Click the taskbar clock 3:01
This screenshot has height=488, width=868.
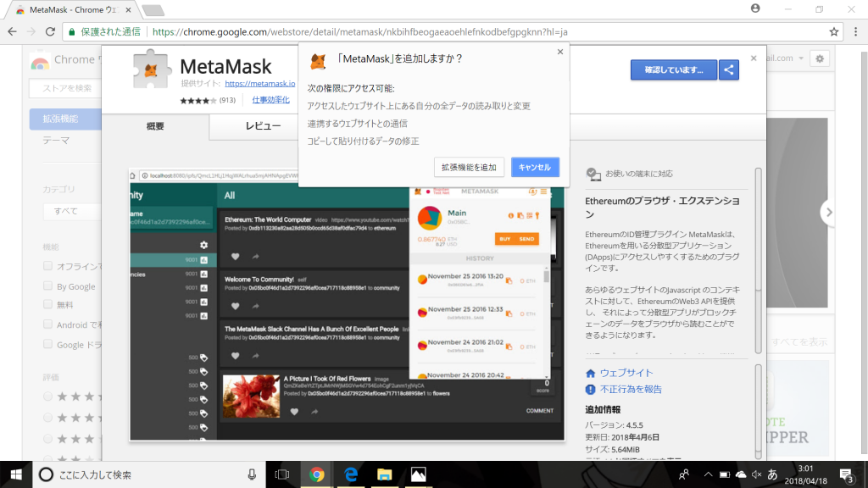[805, 469]
